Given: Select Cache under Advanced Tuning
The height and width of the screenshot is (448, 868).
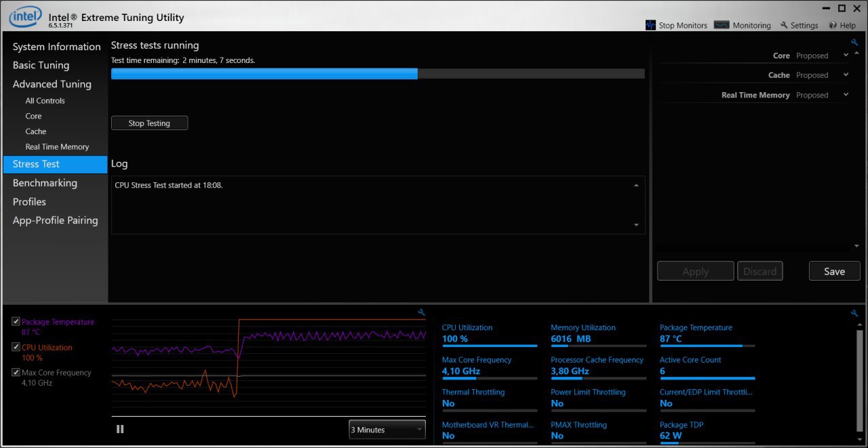Looking at the screenshot, I should pyautogui.click(x=36, y=131).
